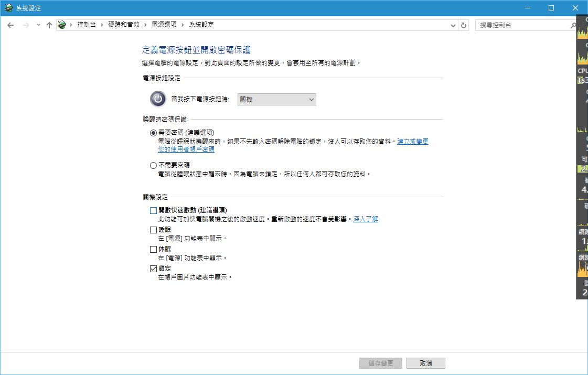Click the up-one-level arrow icon
The height and width of the screenshot is (375, 588).
49,25
